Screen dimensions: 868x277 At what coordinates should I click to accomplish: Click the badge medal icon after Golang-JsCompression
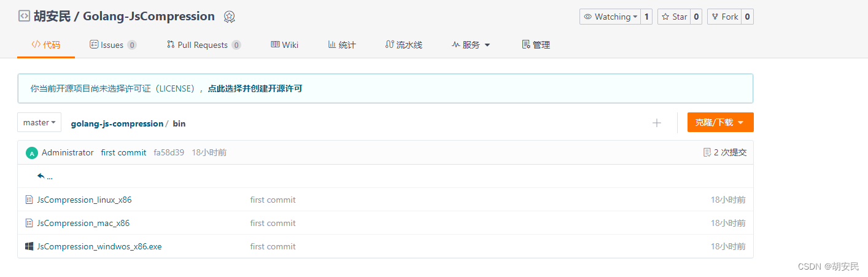point(229,17)
